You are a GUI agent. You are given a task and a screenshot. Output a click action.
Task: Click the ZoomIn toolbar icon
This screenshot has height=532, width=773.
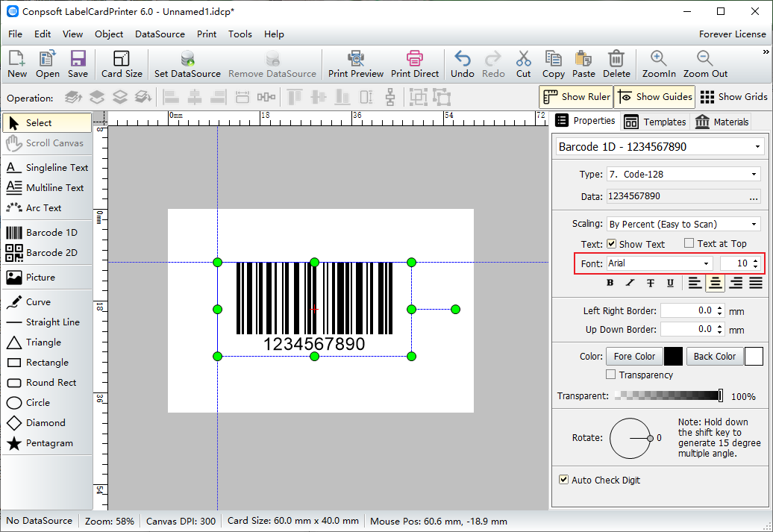point(659,64)
